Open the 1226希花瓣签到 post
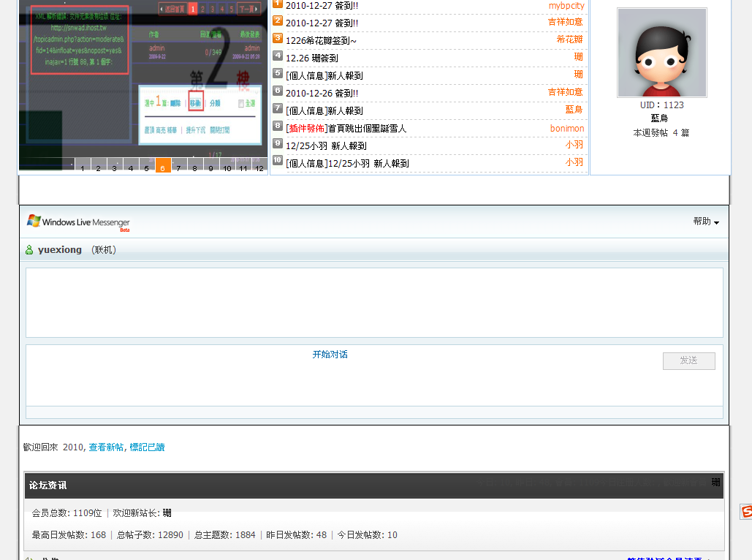The width and height of the screenshot is (752, 560). tap(321, 41)
